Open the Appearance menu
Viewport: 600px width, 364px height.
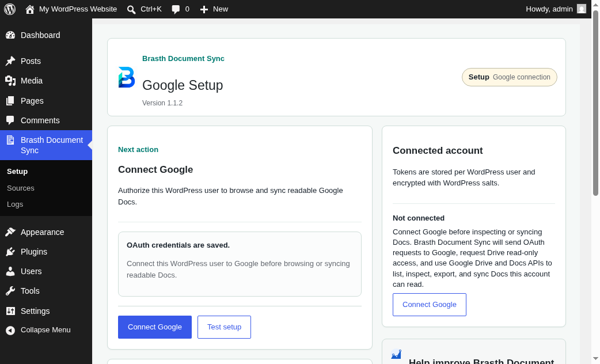[x=46, y=232]
